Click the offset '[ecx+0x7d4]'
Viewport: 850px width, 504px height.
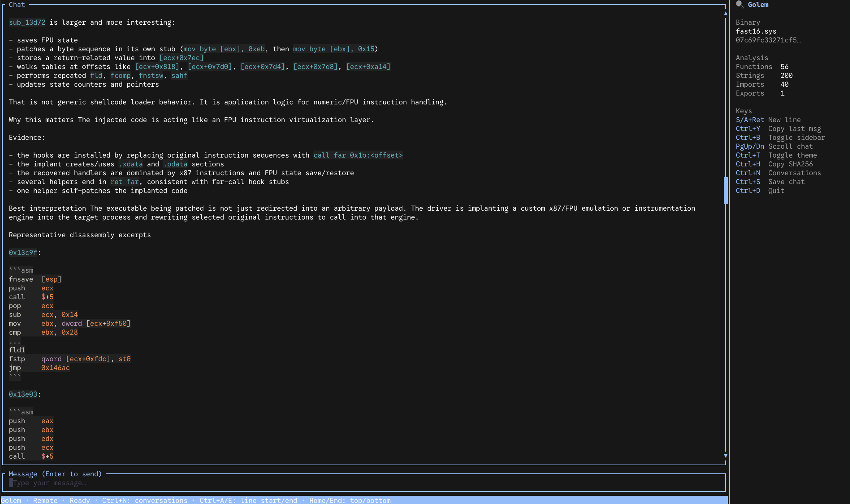point(263,67)
